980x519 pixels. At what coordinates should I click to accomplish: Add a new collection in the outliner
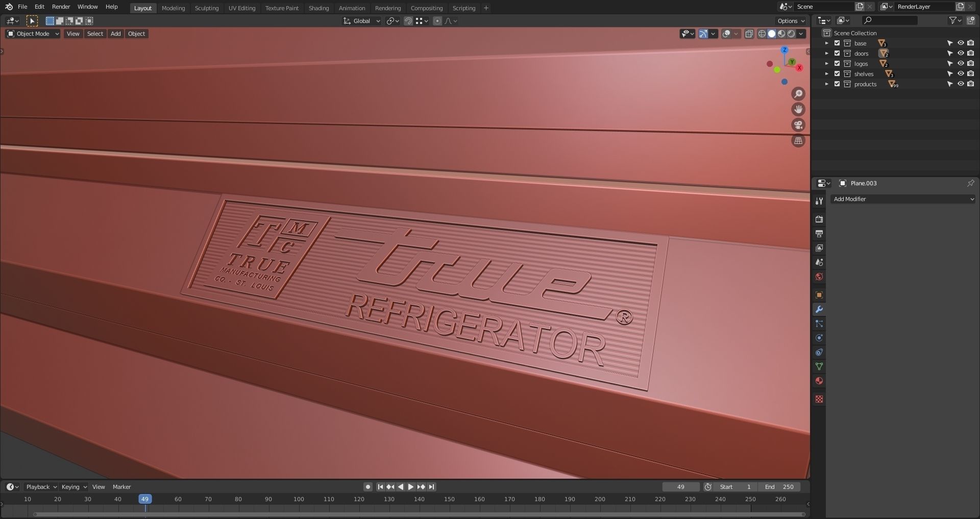tap(970, 20)
